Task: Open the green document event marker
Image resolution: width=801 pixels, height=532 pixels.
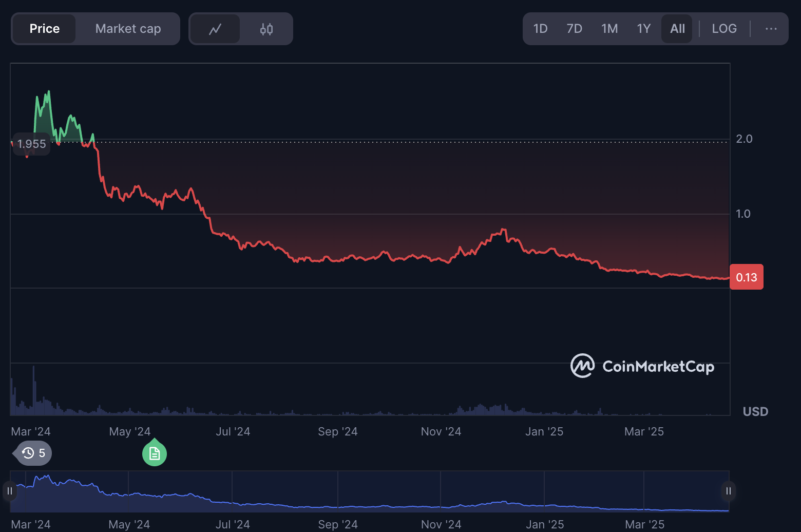Action: click(155, 453)
